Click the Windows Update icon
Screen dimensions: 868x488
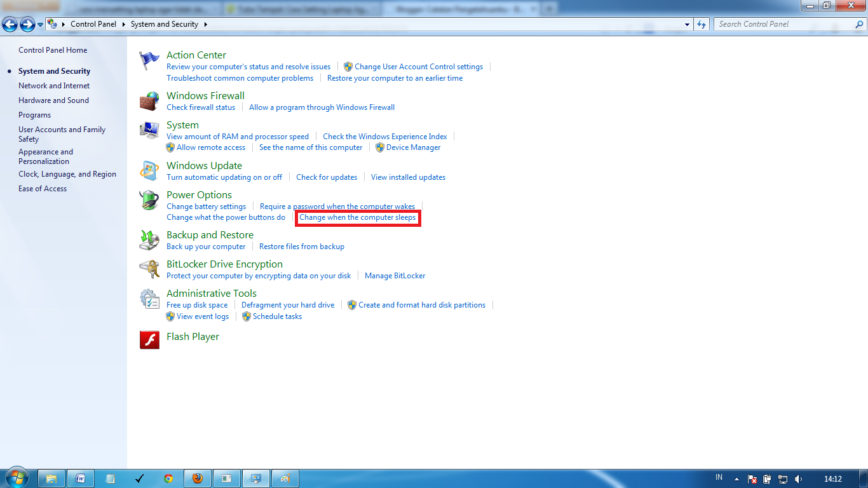(149, 171)
